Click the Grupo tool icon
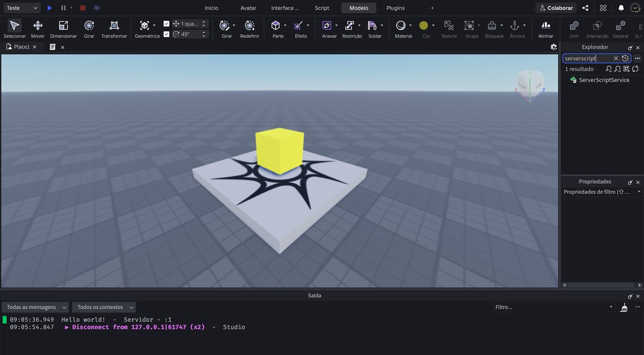 469,25
